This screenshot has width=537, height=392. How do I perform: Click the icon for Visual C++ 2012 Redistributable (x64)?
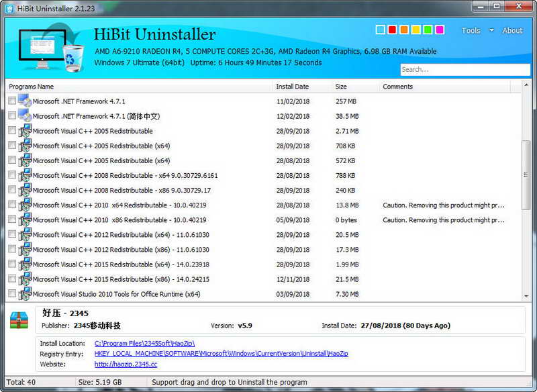[x=25, y=234]
